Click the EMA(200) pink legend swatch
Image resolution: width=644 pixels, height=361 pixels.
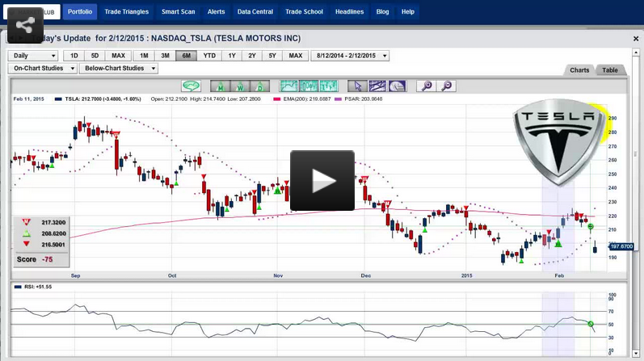click(x=276, y=99)
